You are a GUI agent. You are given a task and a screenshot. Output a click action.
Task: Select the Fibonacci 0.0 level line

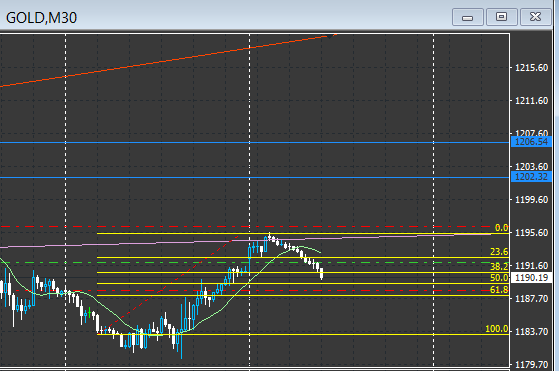pyautogui.click(x=303, y=233)
